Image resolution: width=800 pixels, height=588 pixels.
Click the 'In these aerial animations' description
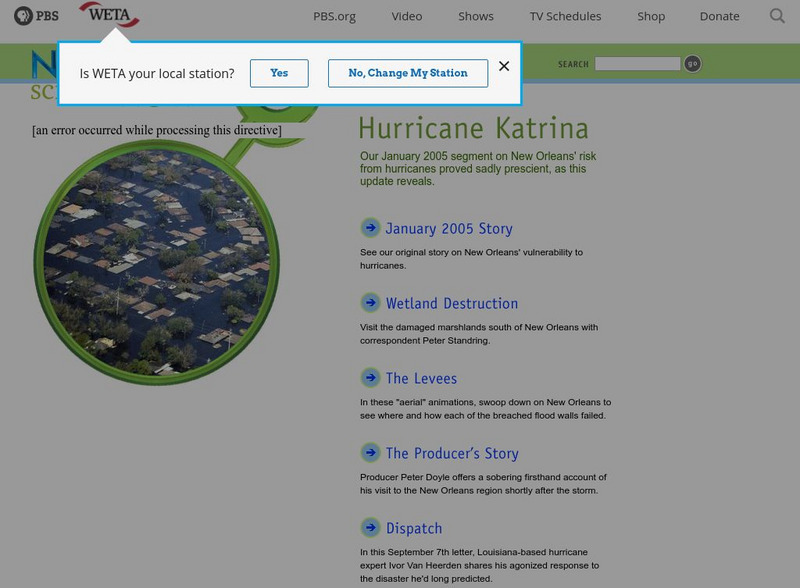click(485, 409)
